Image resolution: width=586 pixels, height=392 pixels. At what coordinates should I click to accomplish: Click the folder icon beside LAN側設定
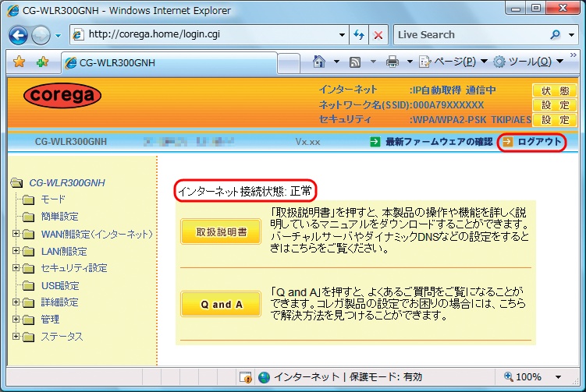[28, 252]
